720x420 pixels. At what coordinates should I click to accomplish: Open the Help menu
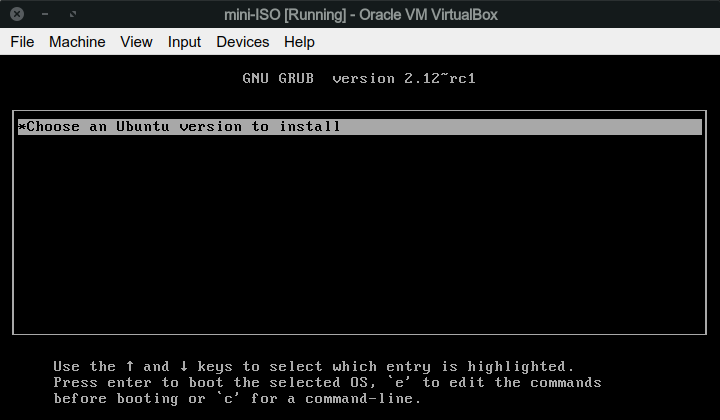point(299,42)
